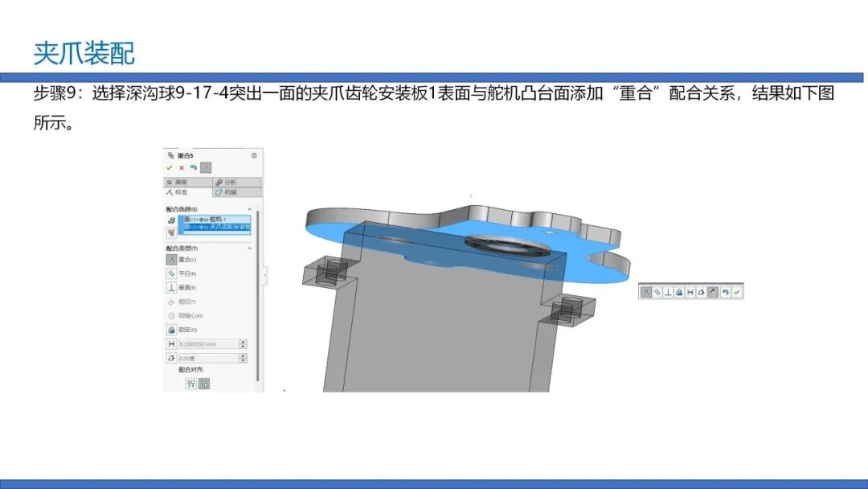Pick angle on the floating mate toolbar
Viewport: 868px width, 489px height.
coord(702,292)
